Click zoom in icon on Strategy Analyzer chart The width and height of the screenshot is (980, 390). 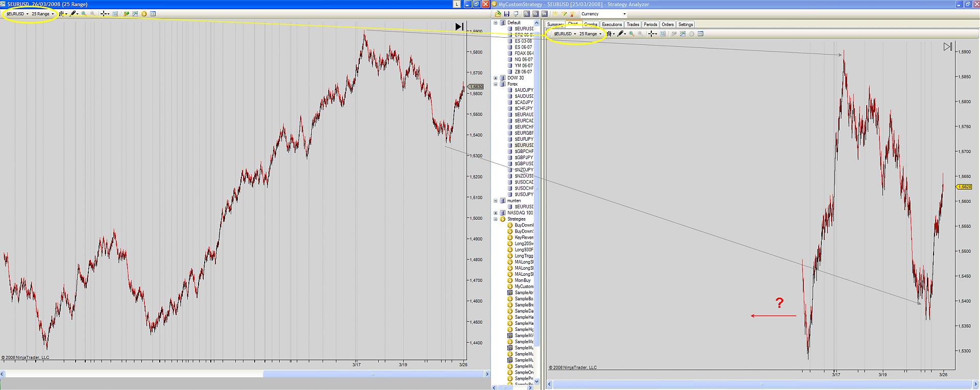[x=632, y=34]
